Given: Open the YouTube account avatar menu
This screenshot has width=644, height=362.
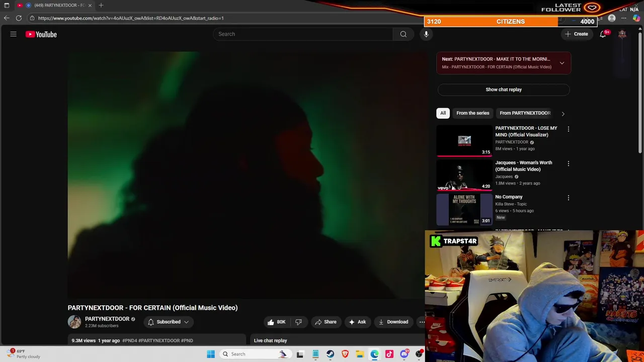Looking at the screenshot, I should click(x=622, y=34).
